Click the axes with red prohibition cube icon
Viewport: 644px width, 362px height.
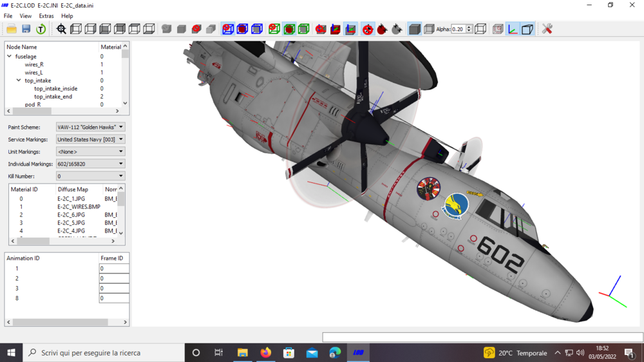pyautogui.click(x=321, y=29)
